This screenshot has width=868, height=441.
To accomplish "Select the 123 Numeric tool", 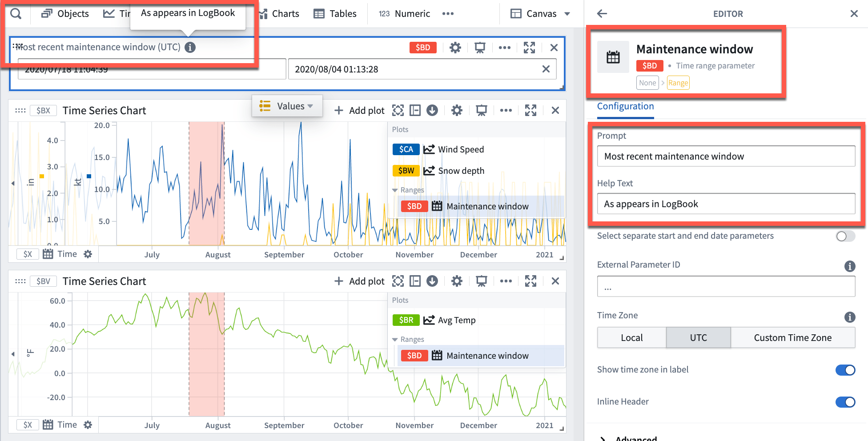I will click(x=403, y=13).
